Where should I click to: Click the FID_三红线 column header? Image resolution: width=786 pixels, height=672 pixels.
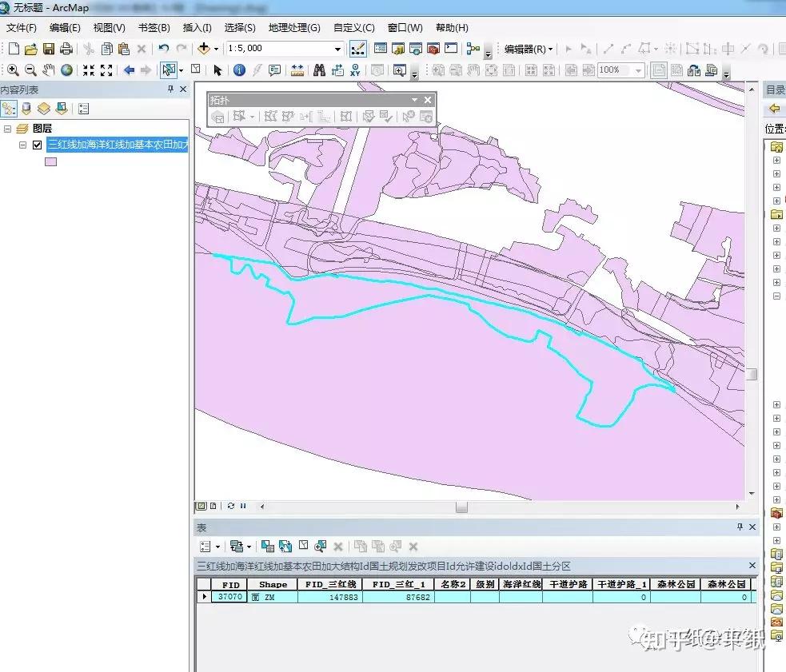pyautogui.click(x=329, y=584)
